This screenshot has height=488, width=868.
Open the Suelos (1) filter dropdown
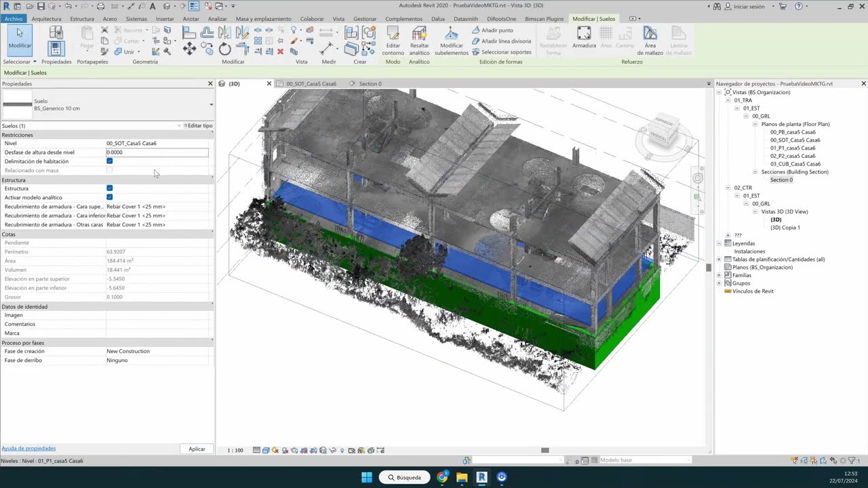tap(179, 125)
